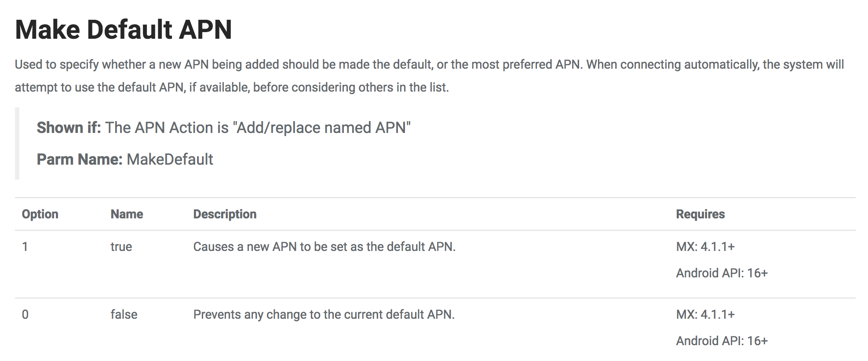Click the intro paragraph about default APN
Viewport: 868px width, 361px height.
point(429,76)
